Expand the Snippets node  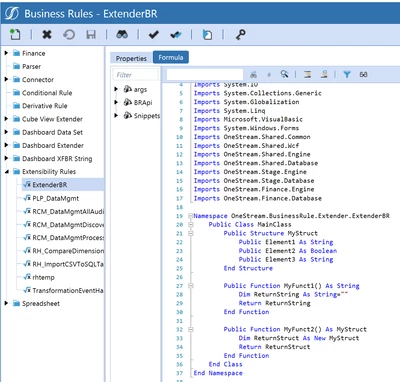point(116,115)
